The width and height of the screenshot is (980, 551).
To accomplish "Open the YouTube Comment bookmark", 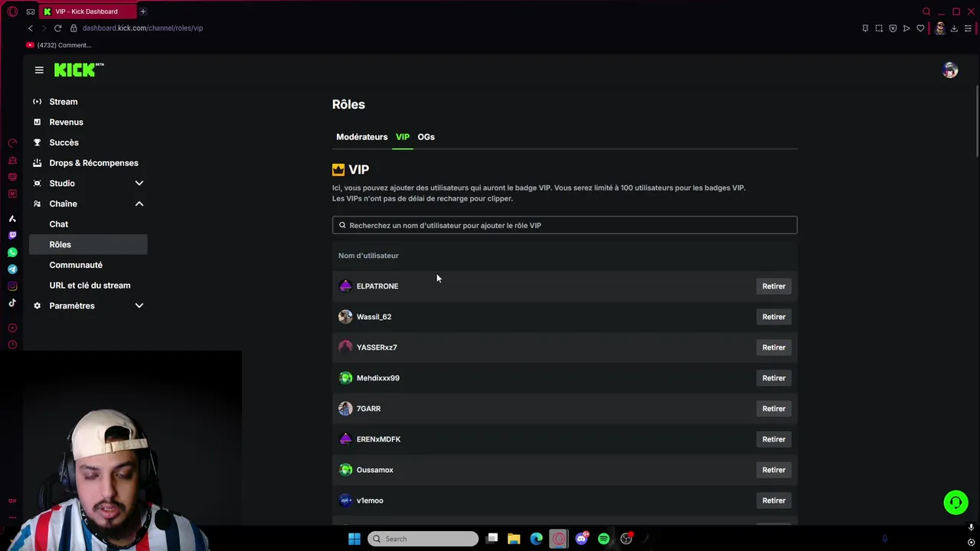I will pos(59,45).
